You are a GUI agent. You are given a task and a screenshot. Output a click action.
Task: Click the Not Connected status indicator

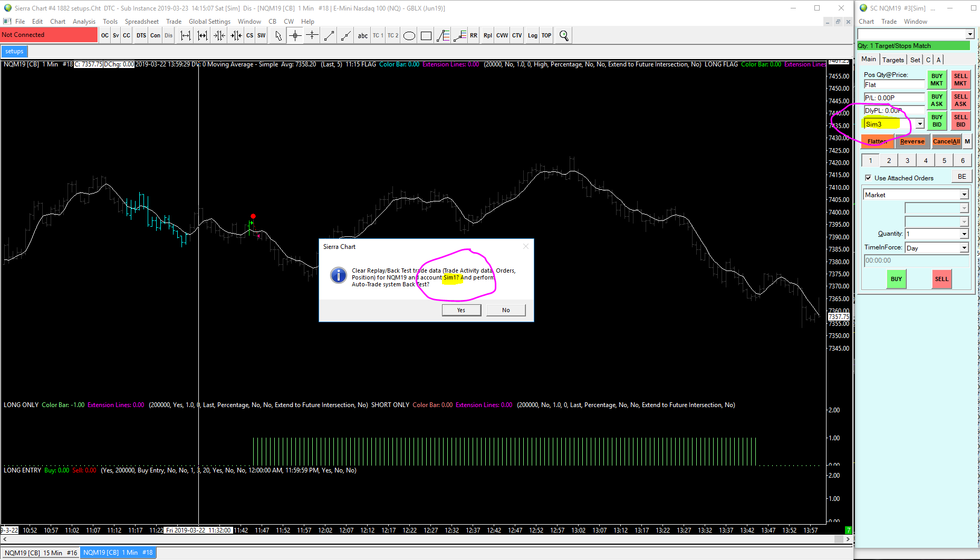[x=49, y=35]
